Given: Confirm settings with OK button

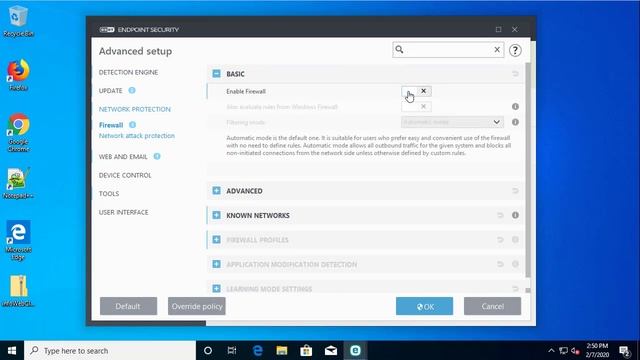Looking at the screenshot, I should (x=424, y=306).
